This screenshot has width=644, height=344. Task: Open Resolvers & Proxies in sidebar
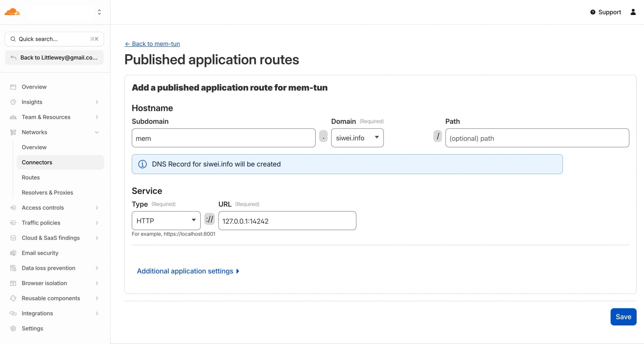tap(47, 192)
